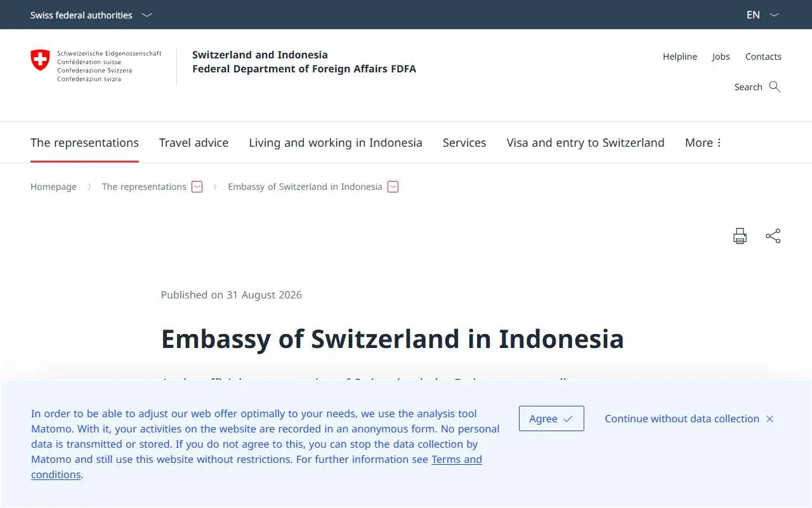Open the search magnifier icon
This screenshot has width=812, height=508.
click(x=775, y=87)
